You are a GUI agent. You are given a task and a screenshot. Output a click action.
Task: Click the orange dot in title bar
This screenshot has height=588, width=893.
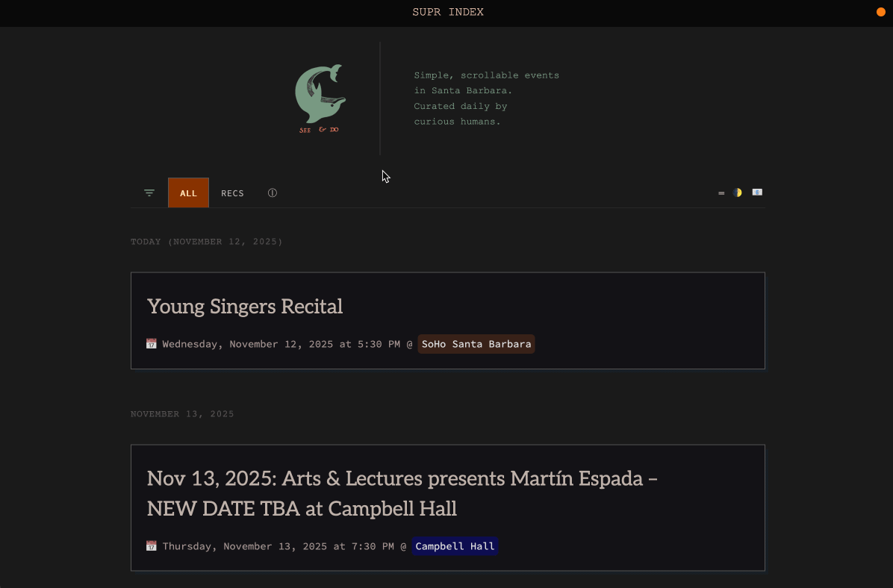[881, 12]
